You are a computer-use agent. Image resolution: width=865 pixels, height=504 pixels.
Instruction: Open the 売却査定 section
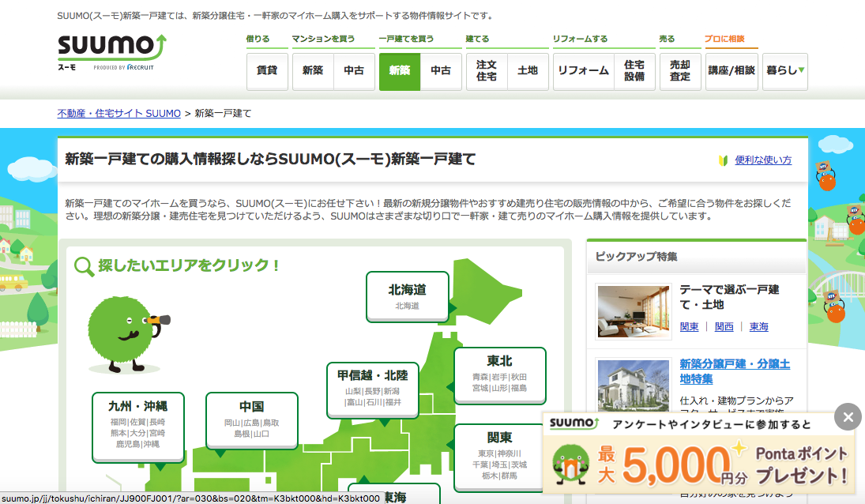pos(680,71)
